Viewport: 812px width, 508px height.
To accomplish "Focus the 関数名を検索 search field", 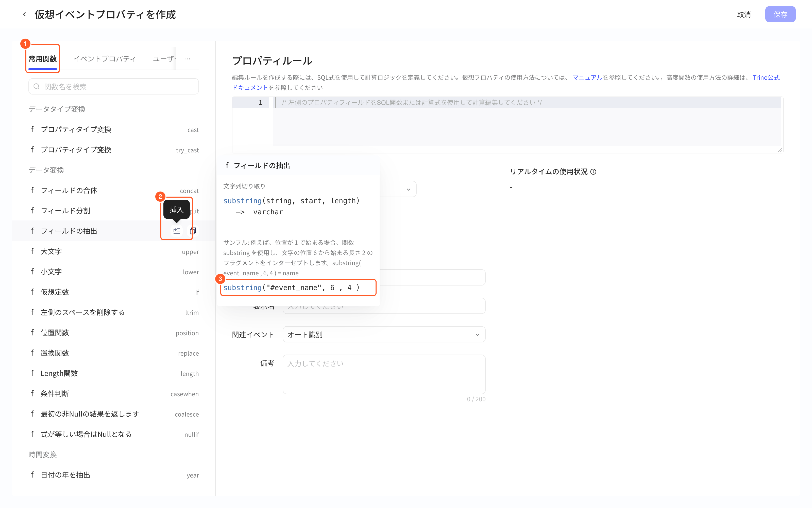I will 113,87.
